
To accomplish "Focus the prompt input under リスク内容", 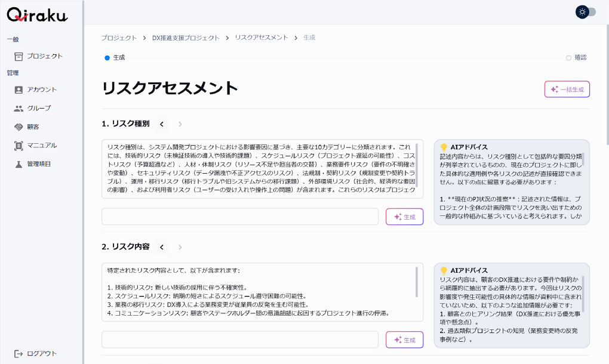I will coord(240,340).
